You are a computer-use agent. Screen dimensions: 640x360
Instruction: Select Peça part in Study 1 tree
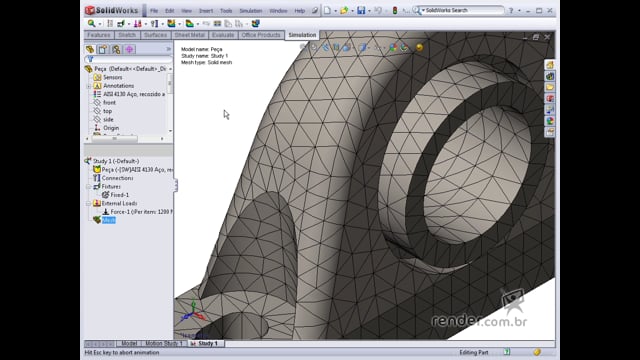pyautogui.click(x=137, y=170)
